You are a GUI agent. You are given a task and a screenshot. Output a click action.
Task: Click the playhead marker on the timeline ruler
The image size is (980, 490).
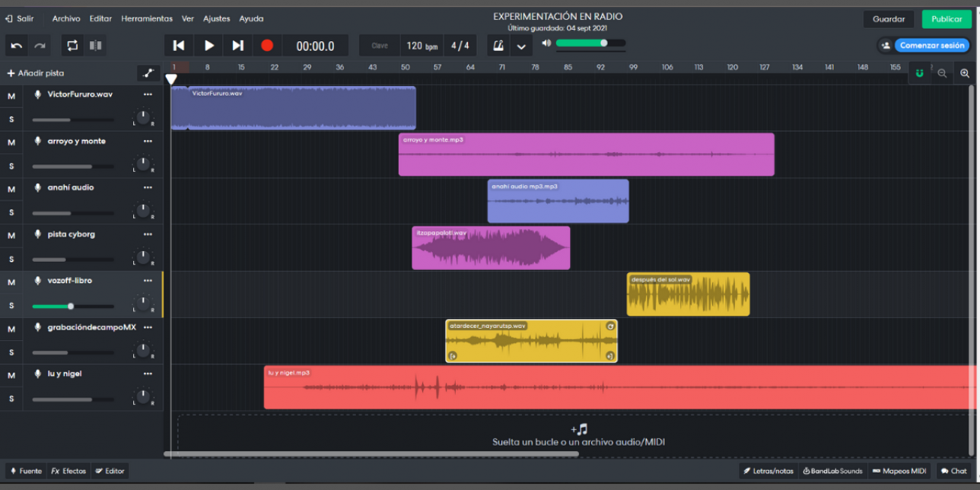point(171,78)
